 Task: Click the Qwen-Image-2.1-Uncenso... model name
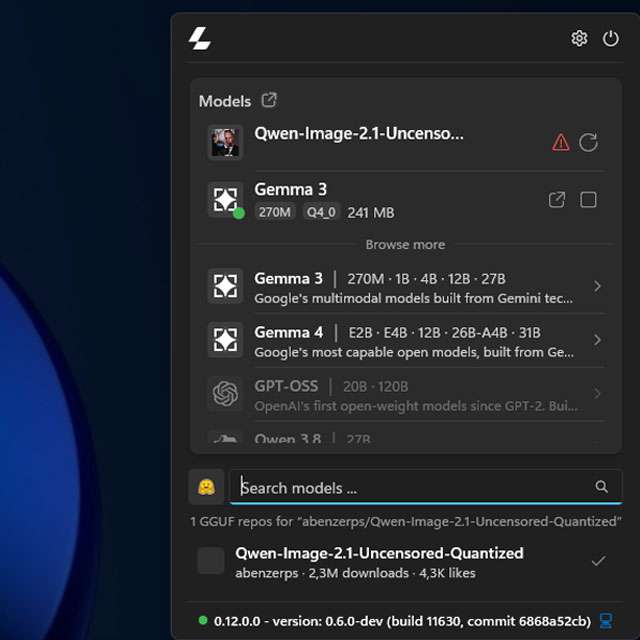coord(359,134)
